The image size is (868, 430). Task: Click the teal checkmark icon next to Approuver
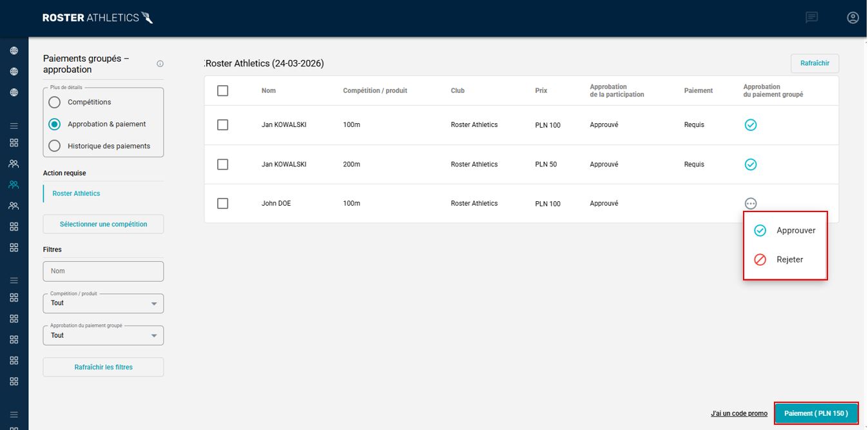tap(760, 230)
